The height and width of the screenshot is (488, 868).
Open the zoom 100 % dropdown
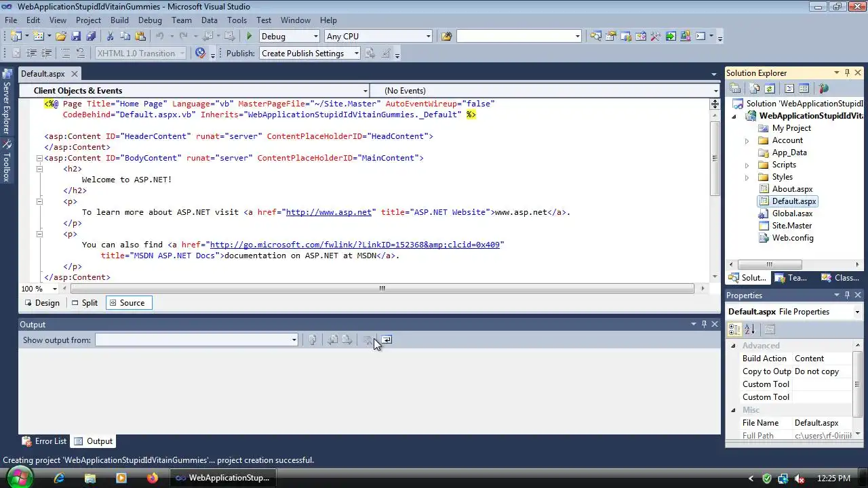[x=55, y=289]
